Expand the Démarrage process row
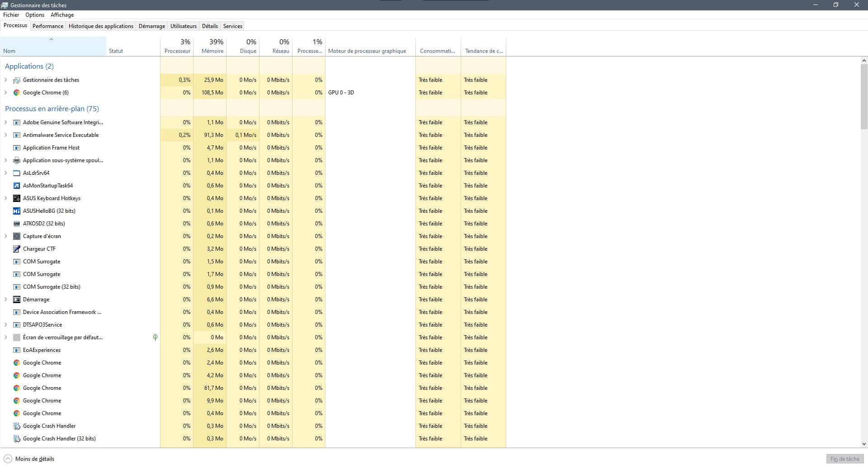Viewport: 868px width, 468px height. pos(5,300)
